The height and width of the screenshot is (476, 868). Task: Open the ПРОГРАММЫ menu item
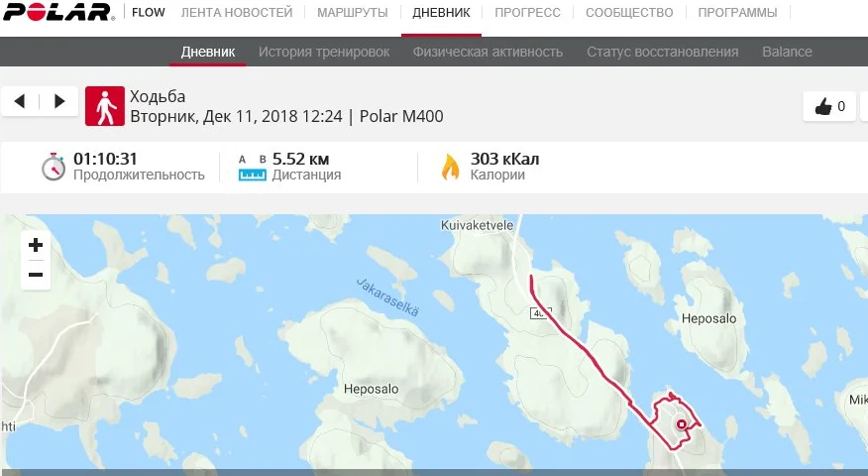point(737,12)
